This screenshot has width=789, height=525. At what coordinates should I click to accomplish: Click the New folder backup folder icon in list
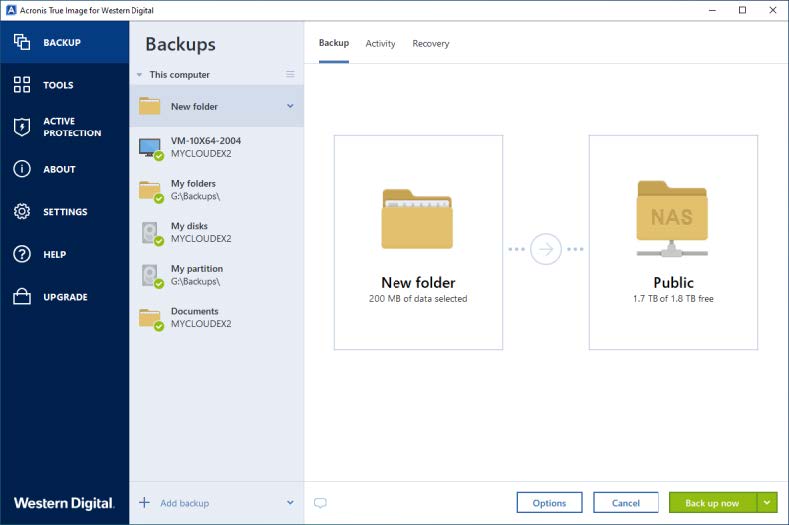[149, 106]
